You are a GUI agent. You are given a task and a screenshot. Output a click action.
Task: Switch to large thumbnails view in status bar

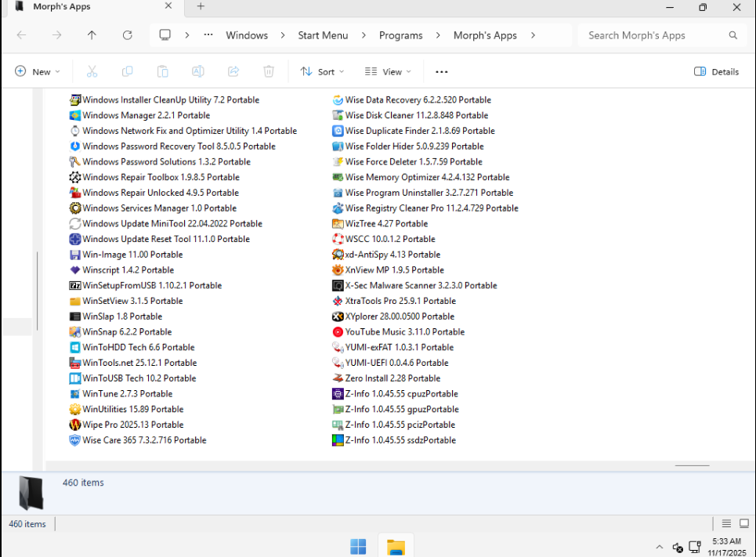coord(744,524)
